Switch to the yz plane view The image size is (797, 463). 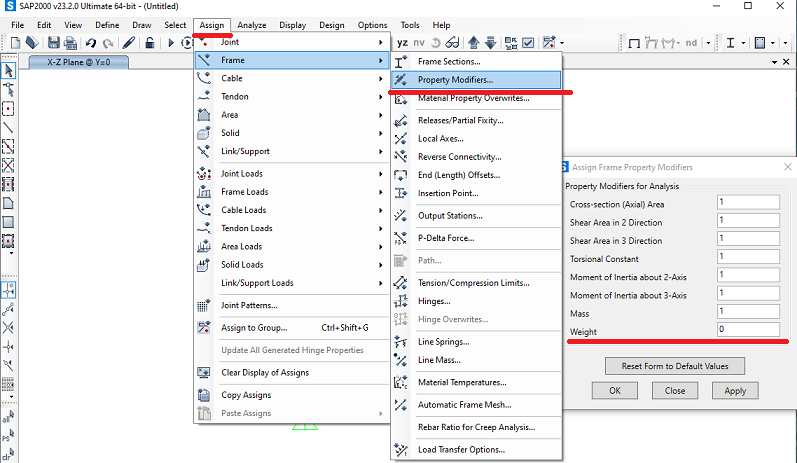(402, 43)
